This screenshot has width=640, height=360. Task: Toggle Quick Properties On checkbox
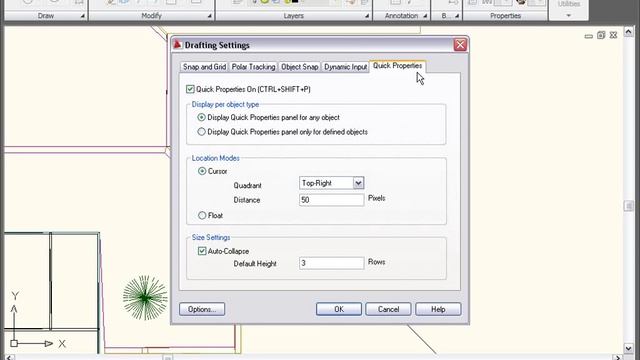click(x=190, y=89)
